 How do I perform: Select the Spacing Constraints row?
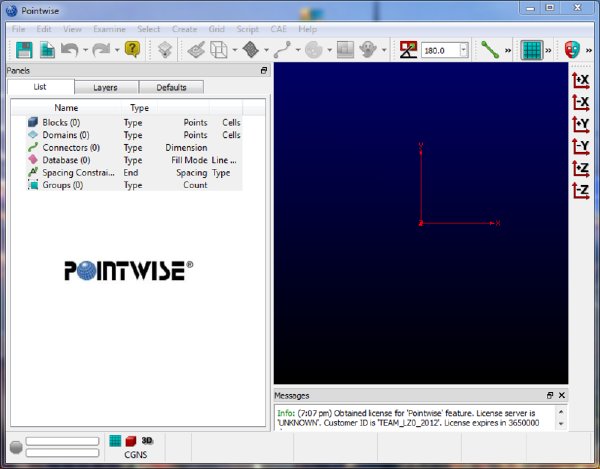[x=134, y=173]
